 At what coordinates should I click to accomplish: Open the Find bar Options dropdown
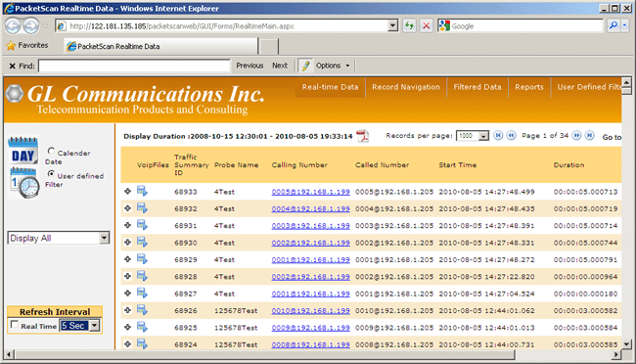coord(333,66)
